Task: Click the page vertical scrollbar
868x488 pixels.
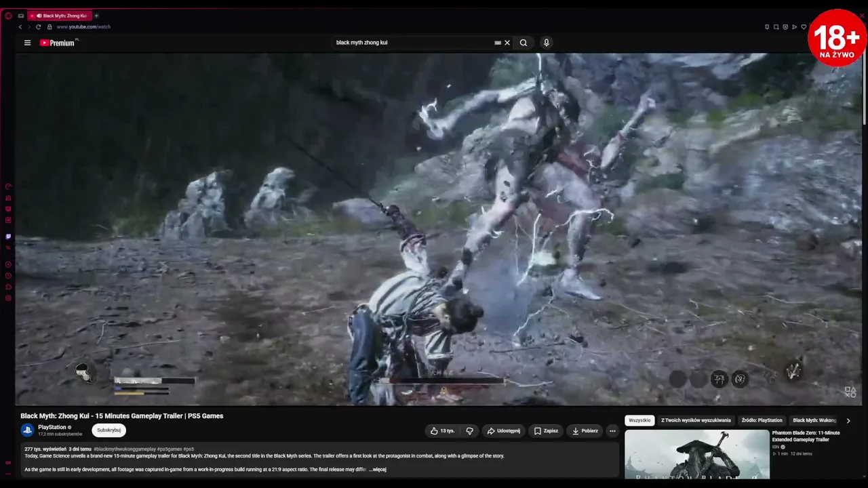Action: pos(865,88)
